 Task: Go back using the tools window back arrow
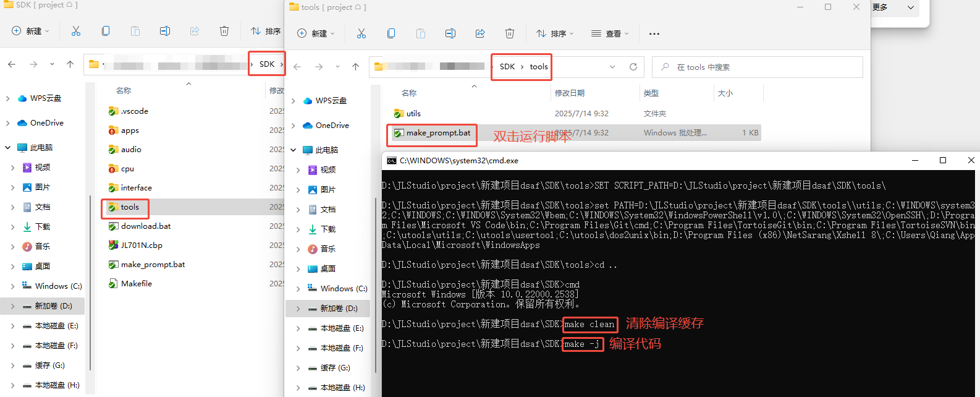point(297,67)
